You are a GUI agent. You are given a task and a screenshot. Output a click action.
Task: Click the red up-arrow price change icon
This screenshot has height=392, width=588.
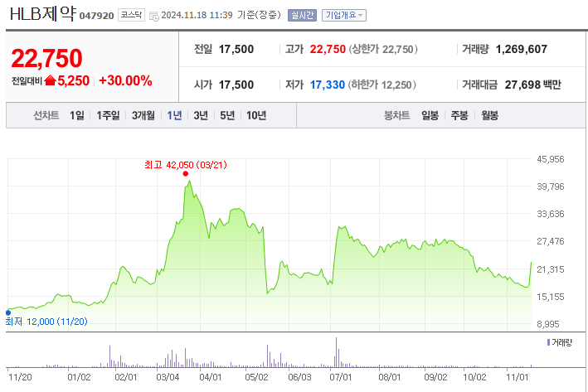[x=50, y=80]
